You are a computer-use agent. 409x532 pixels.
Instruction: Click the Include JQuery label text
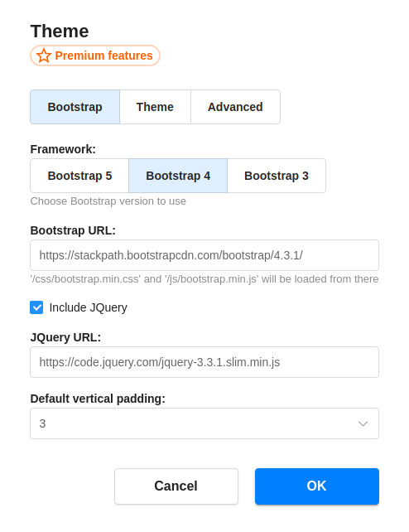(x=88, y=307)
